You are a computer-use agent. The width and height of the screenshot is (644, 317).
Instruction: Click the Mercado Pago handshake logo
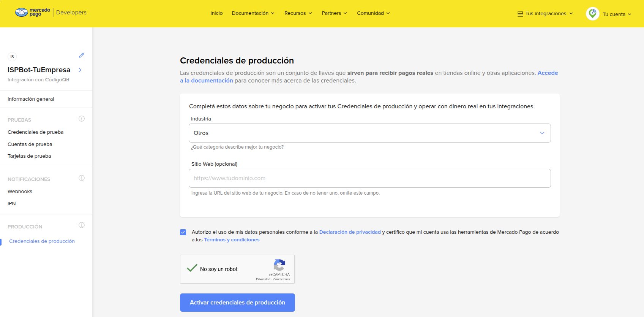pos(22,13)
